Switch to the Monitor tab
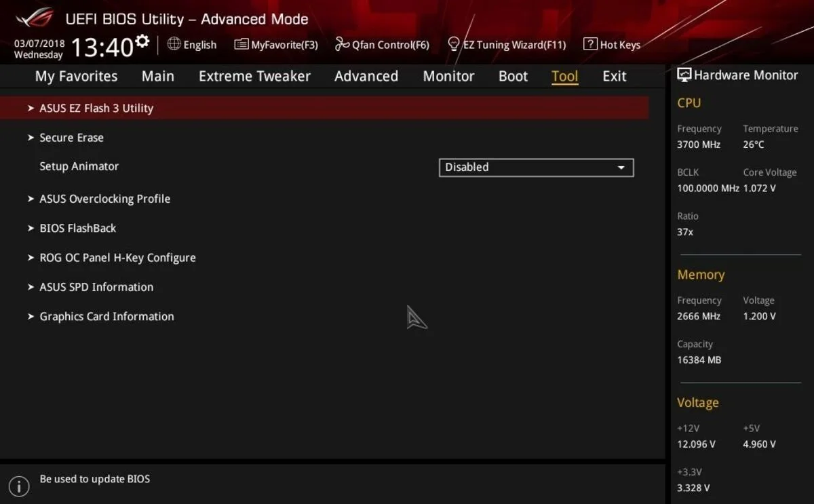This screenshot has height=504, width=814. tap(448, 76)
